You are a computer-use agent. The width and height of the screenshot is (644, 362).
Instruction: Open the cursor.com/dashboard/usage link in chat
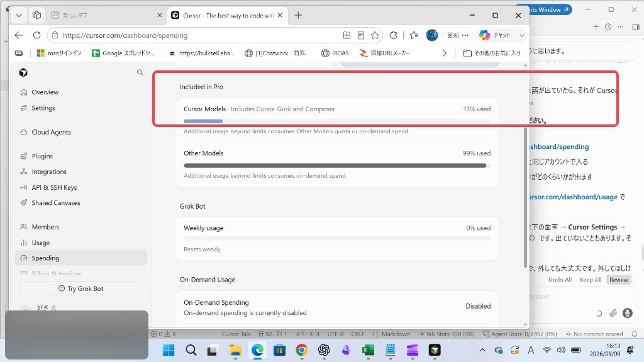(x=574, y=197)
